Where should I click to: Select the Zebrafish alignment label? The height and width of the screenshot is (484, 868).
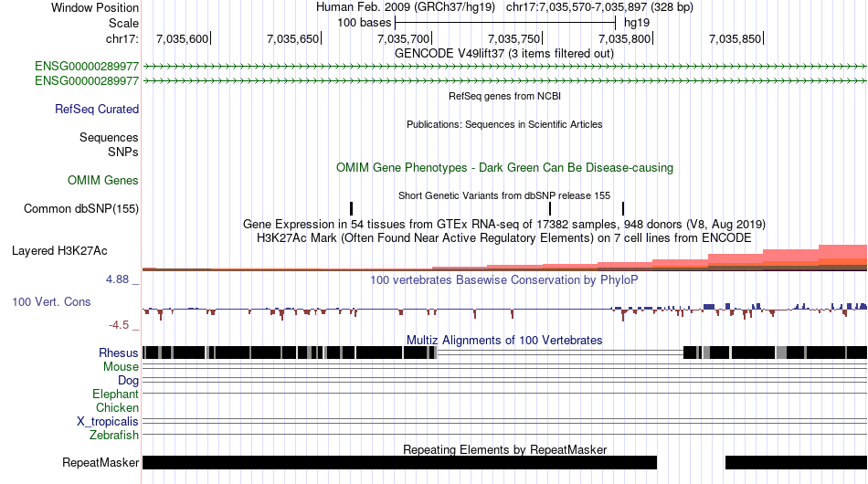(x=114, y=436)
